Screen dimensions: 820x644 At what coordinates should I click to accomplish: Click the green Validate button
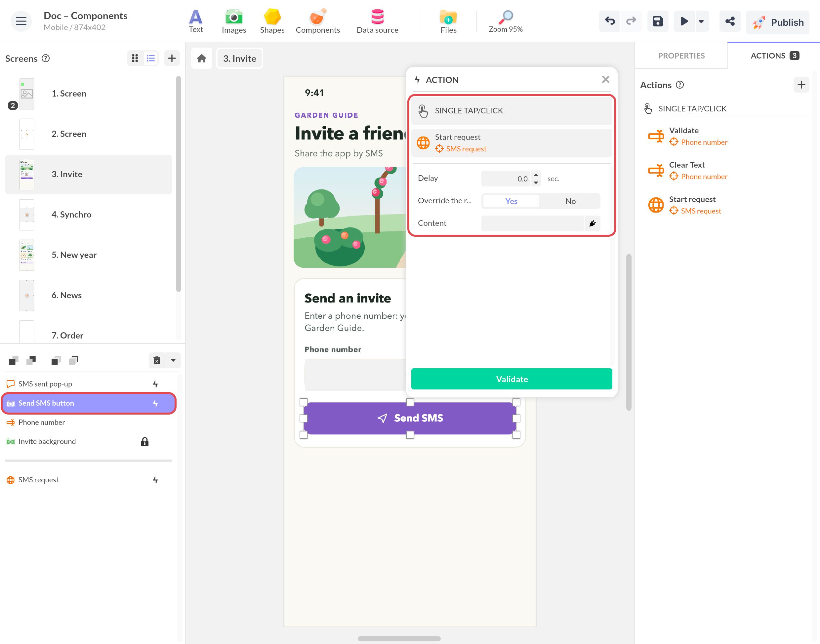point(512,379)
